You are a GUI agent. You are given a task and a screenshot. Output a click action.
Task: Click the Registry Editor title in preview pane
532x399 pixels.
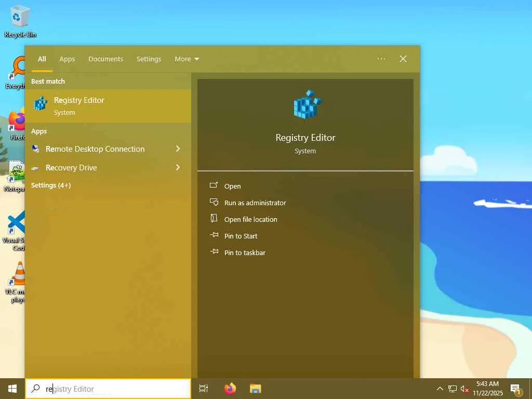click(305, 137)
